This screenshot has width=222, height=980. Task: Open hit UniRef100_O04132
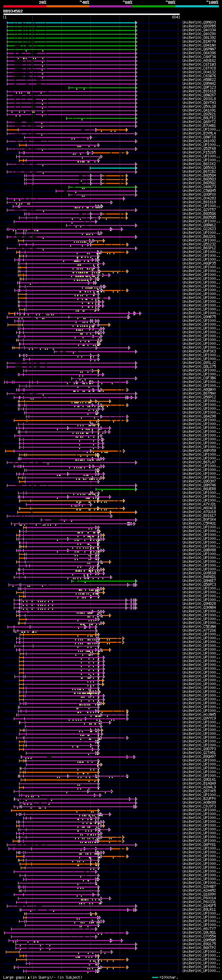coord(199,72)
